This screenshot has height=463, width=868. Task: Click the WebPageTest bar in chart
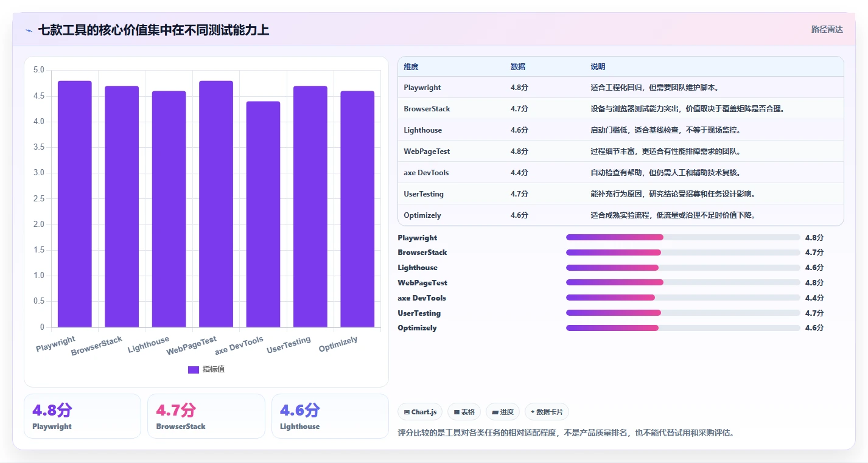point(216,204)
